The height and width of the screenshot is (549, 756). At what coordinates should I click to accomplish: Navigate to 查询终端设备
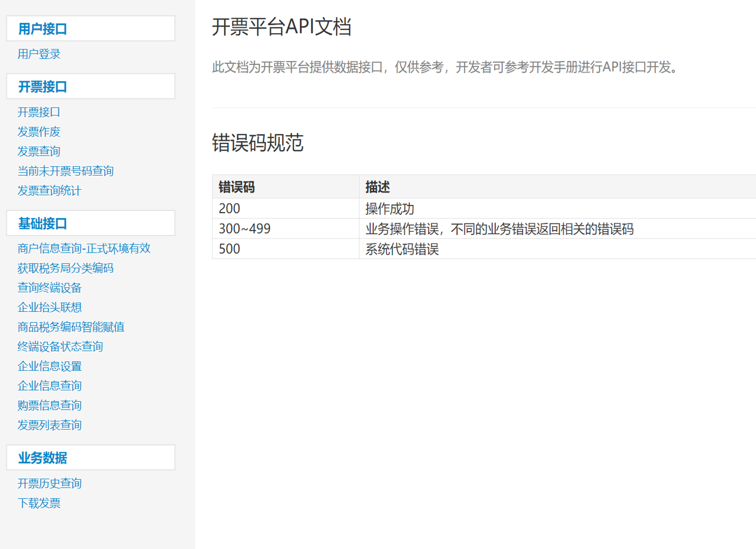(49, 288)
